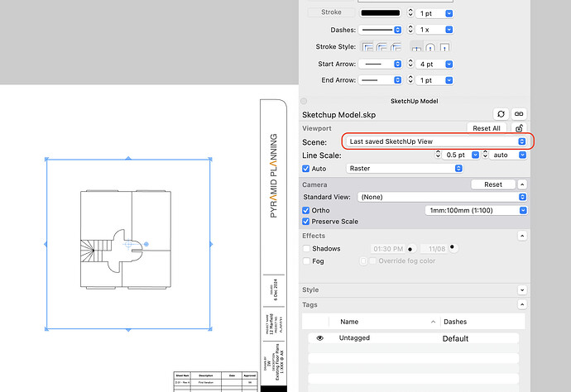Open the Raster render mode dropdown
The image size is (571, 392).
click(404, 168)
